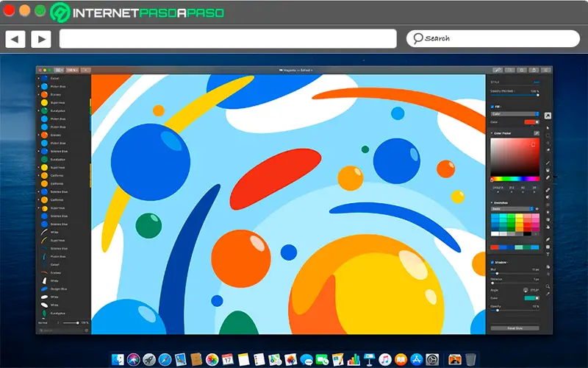Viewport: 588px width, 368px height.
Task: Click the browser Search field
Action: 493,39
